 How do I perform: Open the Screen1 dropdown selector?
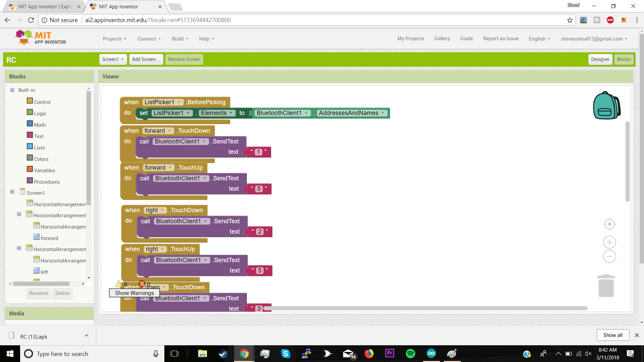[x=113, y=59]
